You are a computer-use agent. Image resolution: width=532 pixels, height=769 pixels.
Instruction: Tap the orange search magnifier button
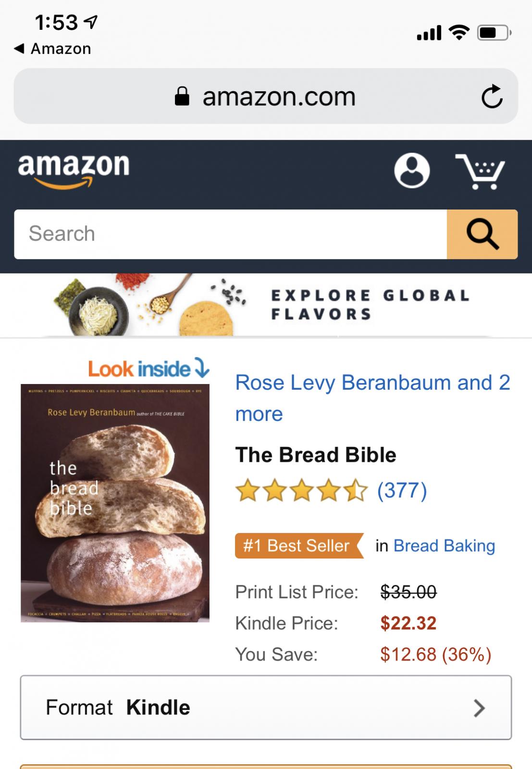(482, 235)
